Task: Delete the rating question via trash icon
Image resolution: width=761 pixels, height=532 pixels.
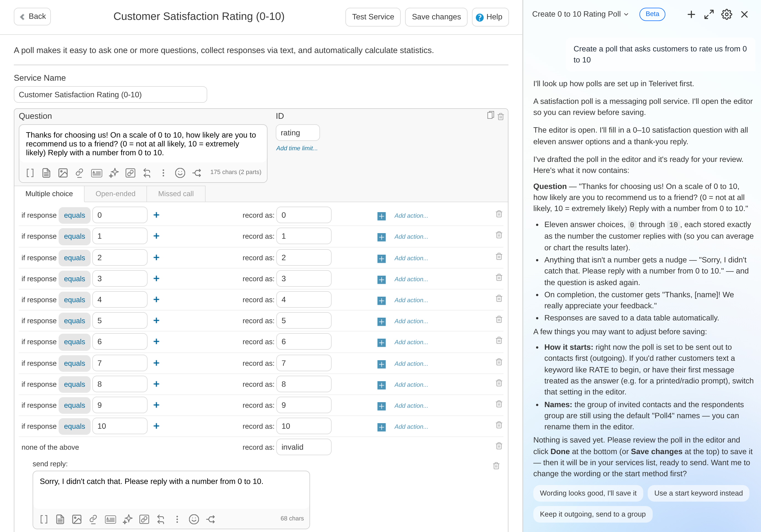Action: coord(500,117)
